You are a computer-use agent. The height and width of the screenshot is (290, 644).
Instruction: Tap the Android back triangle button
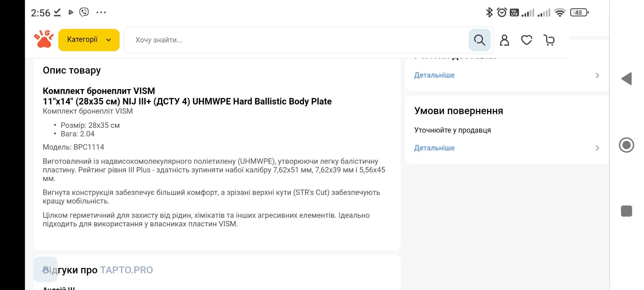pyautogui.click(x=626, y=79)
